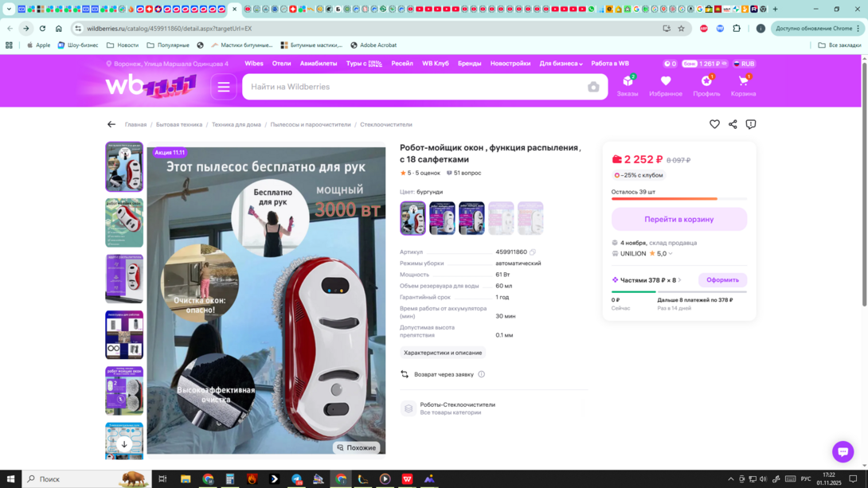Click the Перейти в корзину button
This screenshot has height=488, width=868.
click(678, 219)
